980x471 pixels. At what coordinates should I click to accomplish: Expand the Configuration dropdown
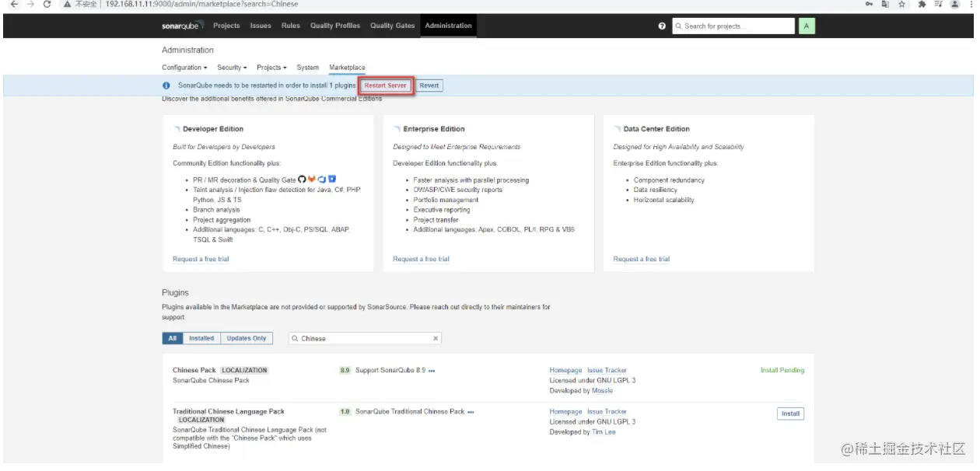184,68
